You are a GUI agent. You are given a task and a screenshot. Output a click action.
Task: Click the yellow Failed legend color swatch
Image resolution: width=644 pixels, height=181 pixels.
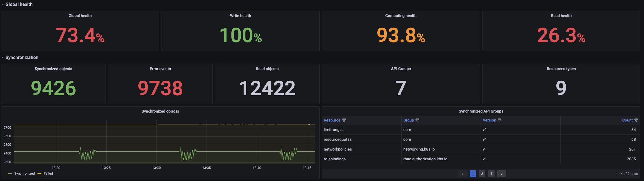(x=39, y=173)
